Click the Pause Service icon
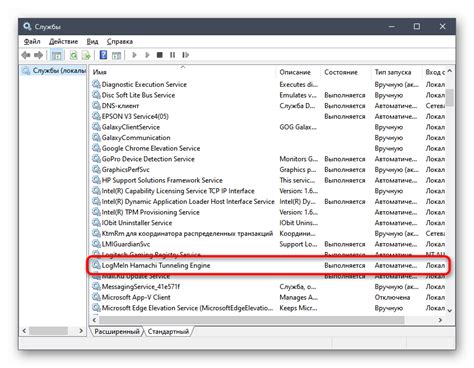 (172, 55)
